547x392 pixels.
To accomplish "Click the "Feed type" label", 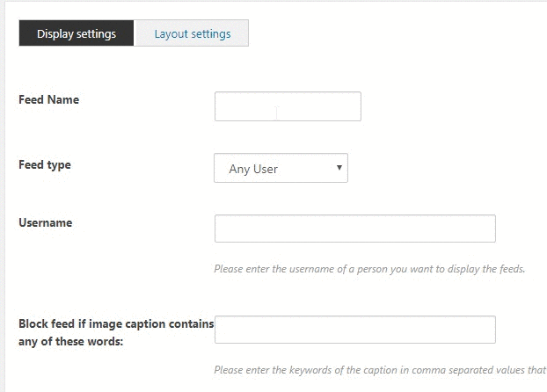I will [45, 165].
